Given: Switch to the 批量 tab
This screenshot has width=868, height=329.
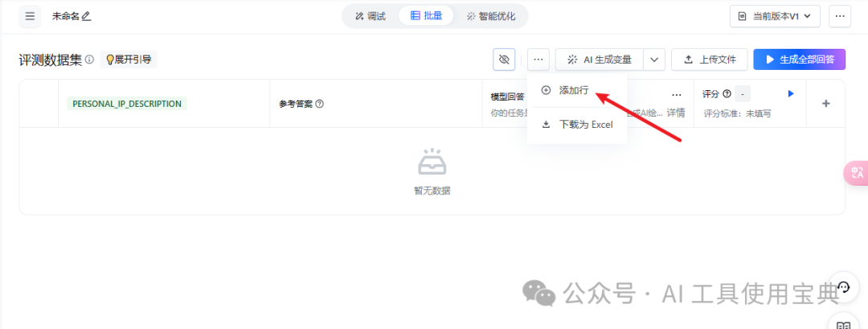Looking at the screenshot, I should tap(426, 15).
